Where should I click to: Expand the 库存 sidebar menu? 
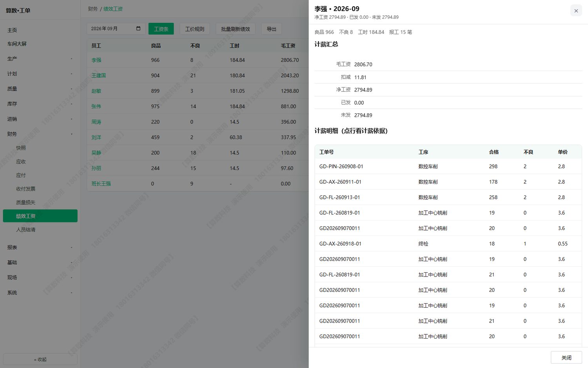[x=40, y=104]
